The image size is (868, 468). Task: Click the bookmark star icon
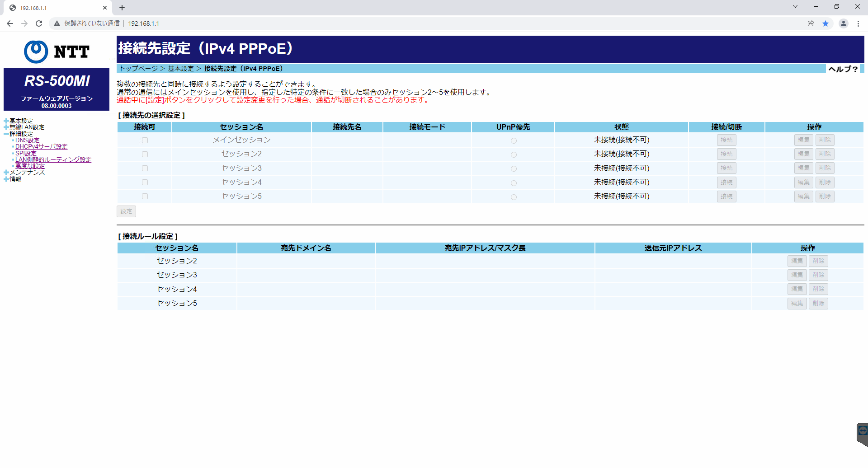click(826, 23)
